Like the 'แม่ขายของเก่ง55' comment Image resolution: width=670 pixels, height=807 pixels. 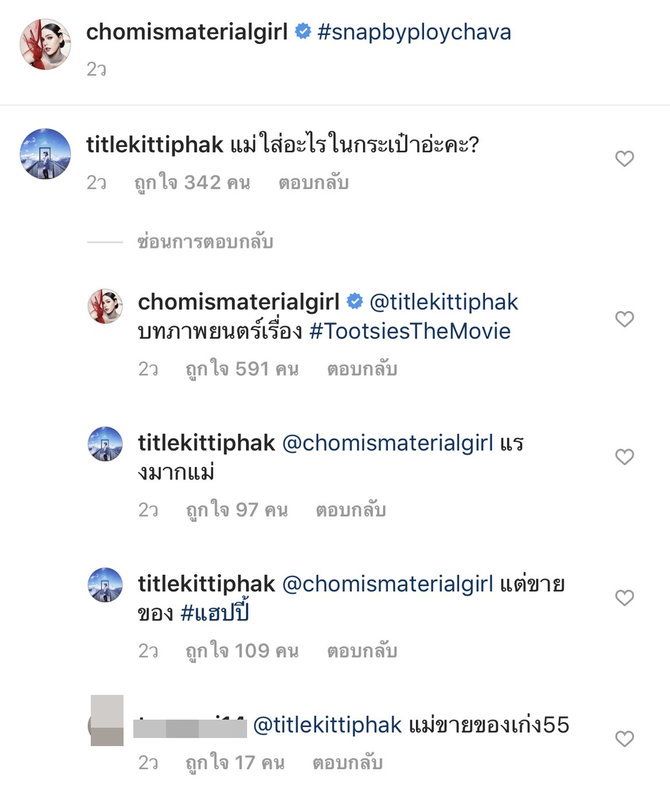pyautogui.click(x=624, y=739)
